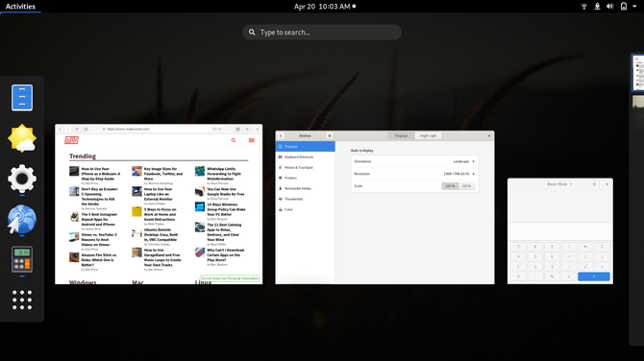Open the Files app in the dash
Image resolution: width=644 pixels, height=361 pixels.
(22, 98)
